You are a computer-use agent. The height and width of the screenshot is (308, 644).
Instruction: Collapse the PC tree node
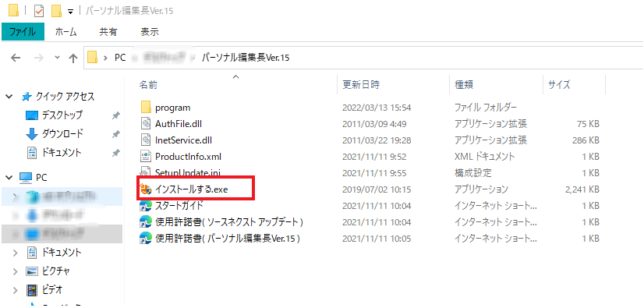9,178
